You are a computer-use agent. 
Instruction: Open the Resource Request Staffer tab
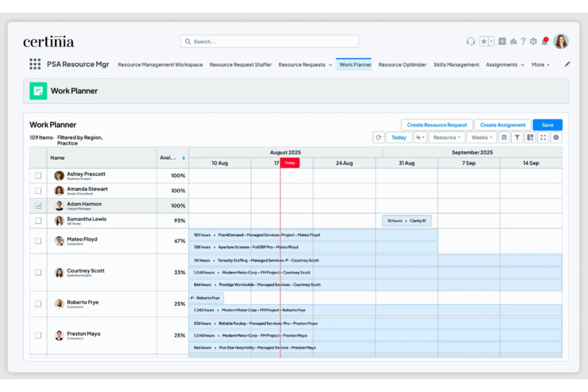(241, 65)
